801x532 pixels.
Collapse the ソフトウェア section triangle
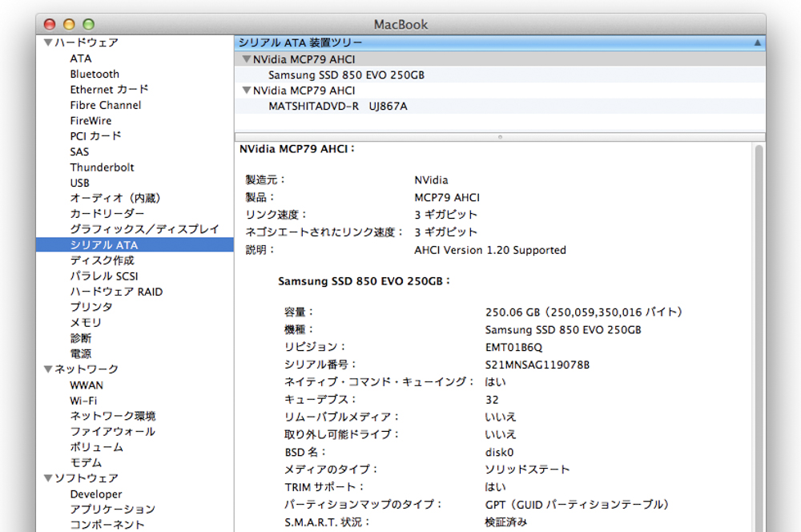point(48,478)
